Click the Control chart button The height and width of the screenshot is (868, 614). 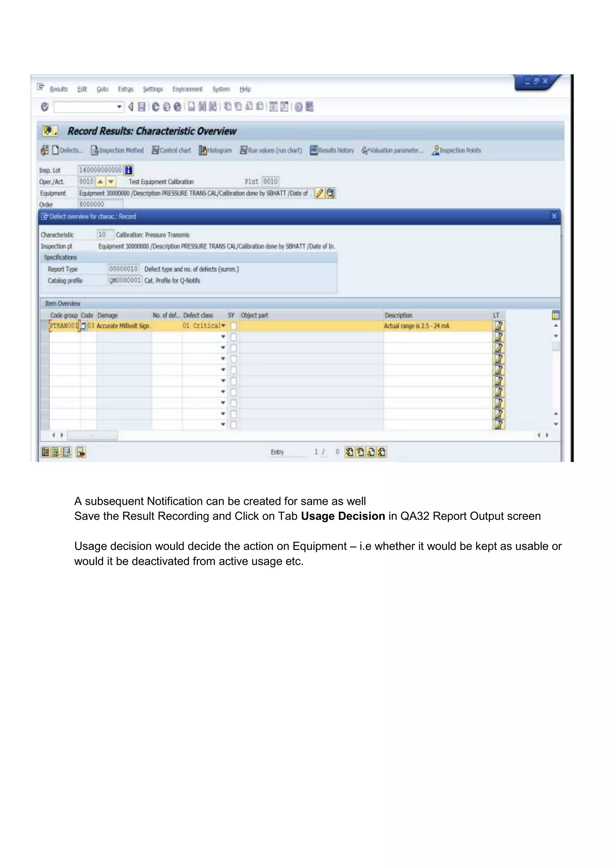coord(171,150)
